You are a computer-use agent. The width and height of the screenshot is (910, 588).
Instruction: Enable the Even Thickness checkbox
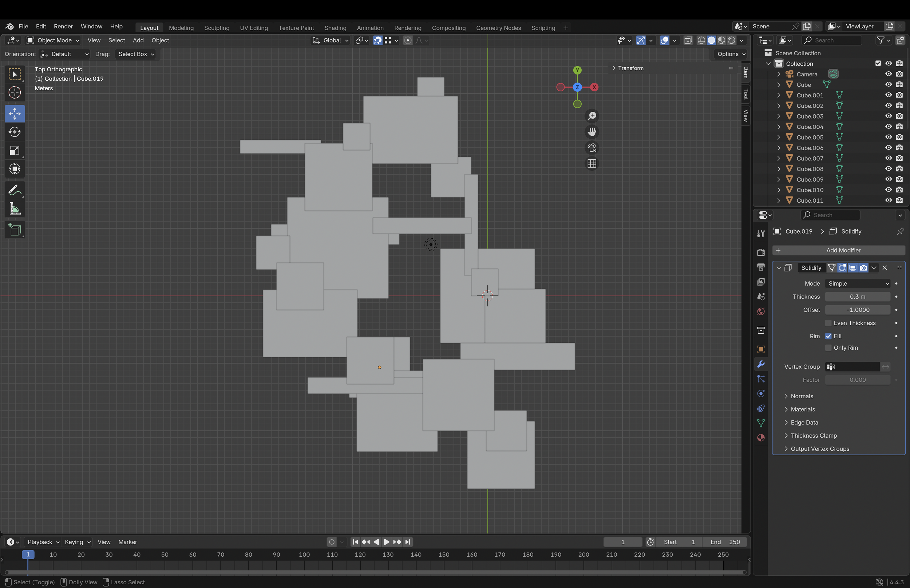[828, 323]
